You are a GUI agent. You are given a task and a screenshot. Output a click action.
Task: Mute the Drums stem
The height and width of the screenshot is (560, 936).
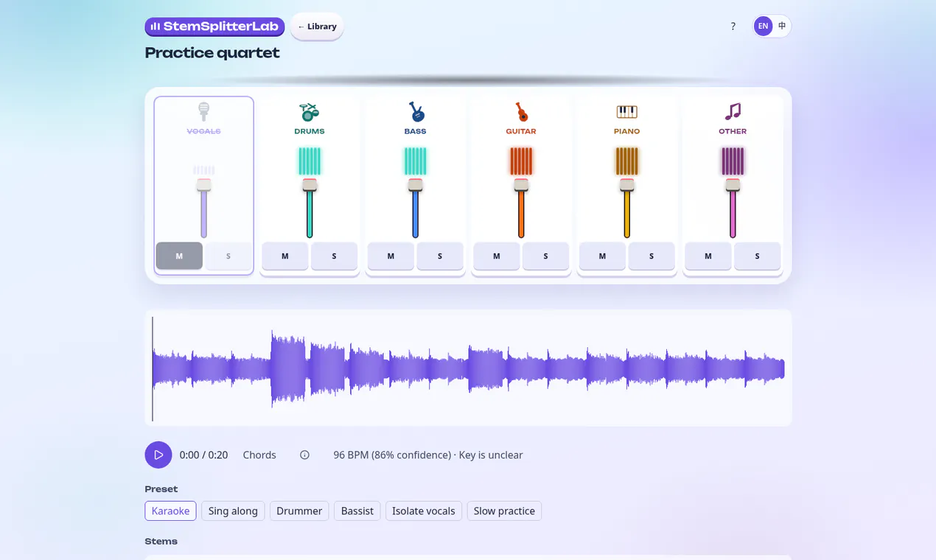pos(285,256)
